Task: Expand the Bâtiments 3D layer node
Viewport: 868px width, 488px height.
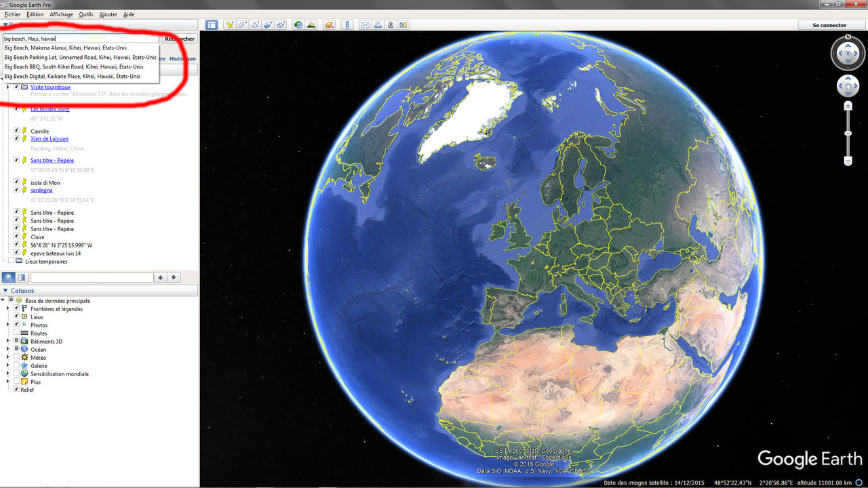Action: pyautogui.click(x=8, y=341)
